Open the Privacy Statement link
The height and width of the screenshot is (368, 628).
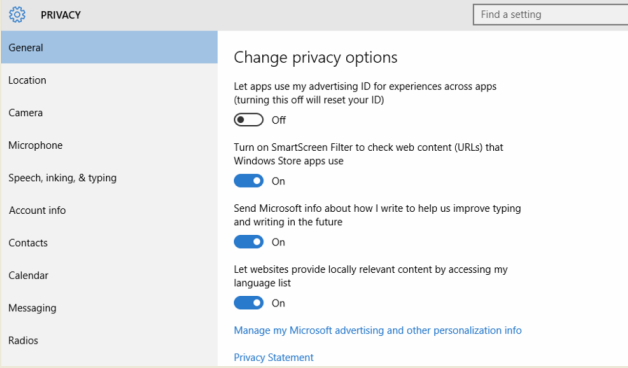tap(274, 357)
